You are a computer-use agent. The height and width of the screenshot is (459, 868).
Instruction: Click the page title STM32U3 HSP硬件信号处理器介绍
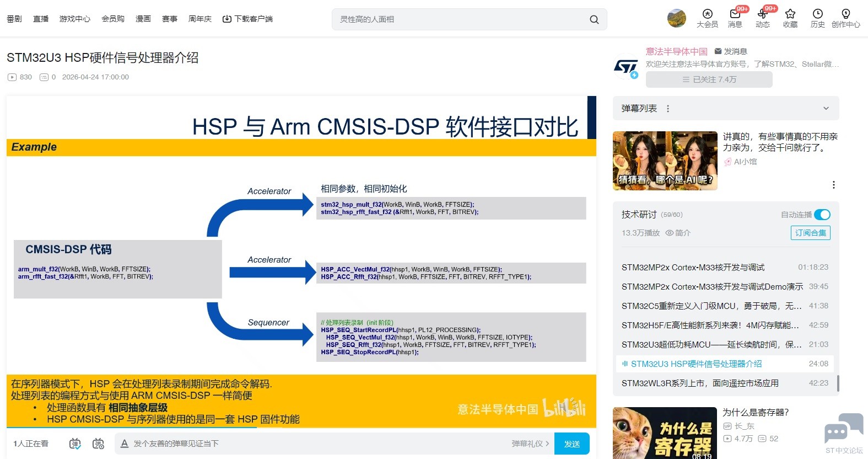tap(103, 58)
